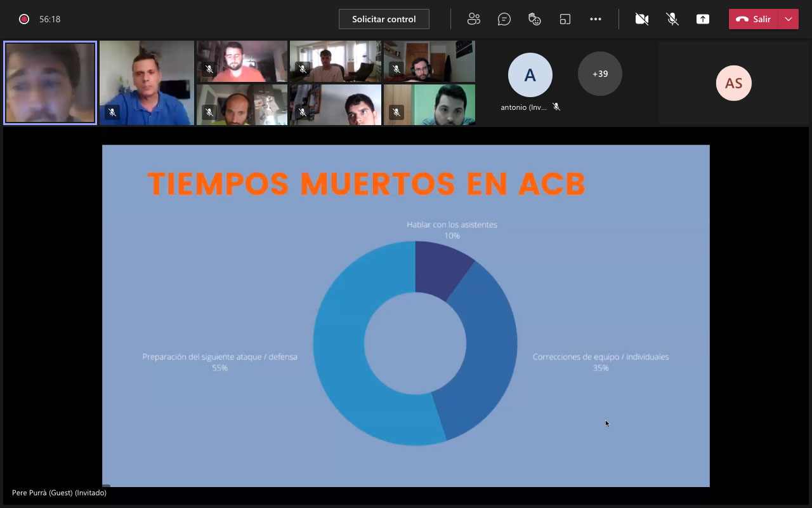Click the Correcciones de equipo / individuales label
The image size is (812, 508).
(x=601, y=357)
